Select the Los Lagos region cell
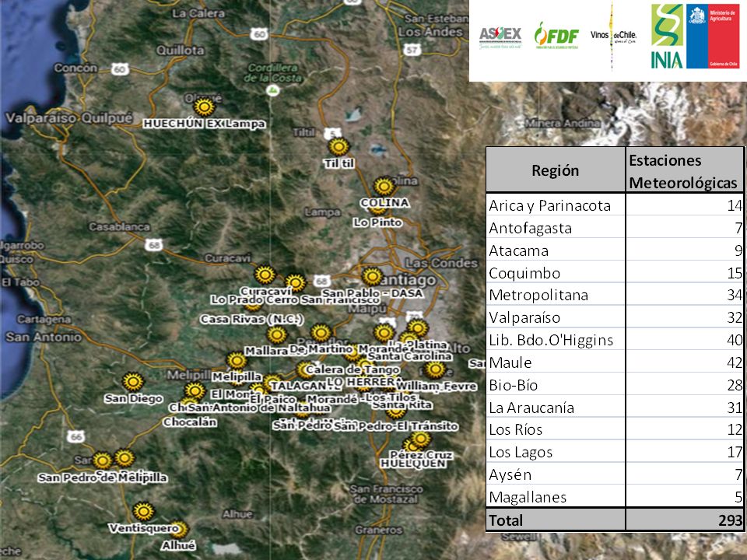747x560 pixels. [x=556, y=452]
